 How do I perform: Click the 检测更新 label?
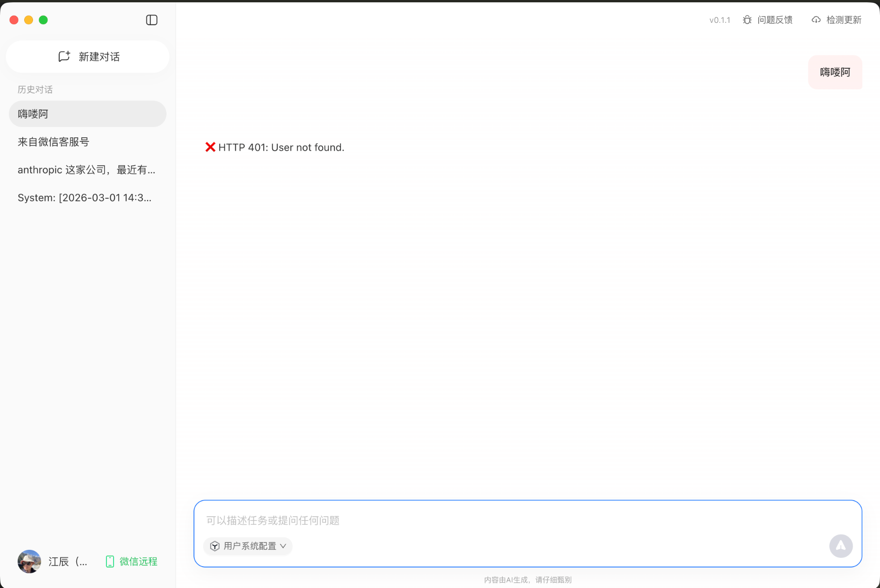pos(844,20)
